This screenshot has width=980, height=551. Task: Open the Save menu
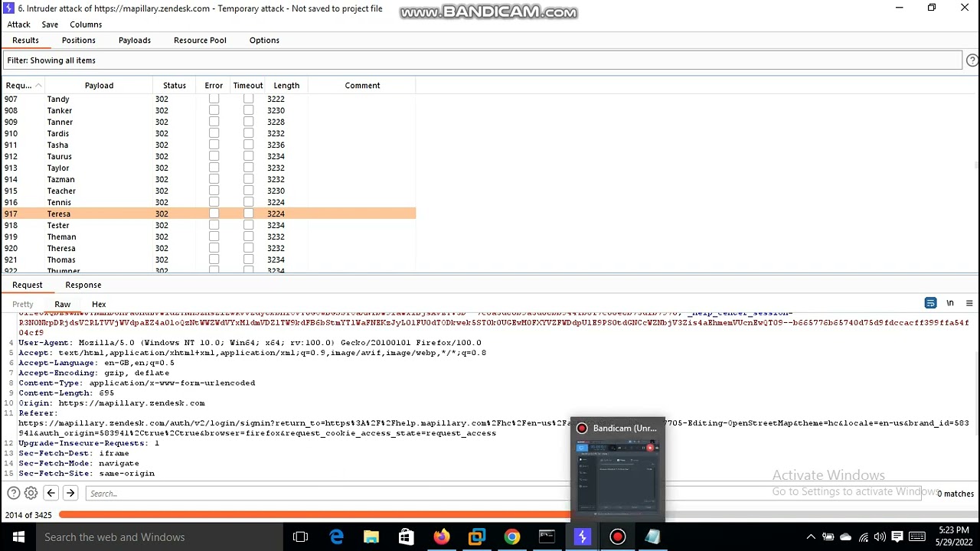click(x=50, y=24)
